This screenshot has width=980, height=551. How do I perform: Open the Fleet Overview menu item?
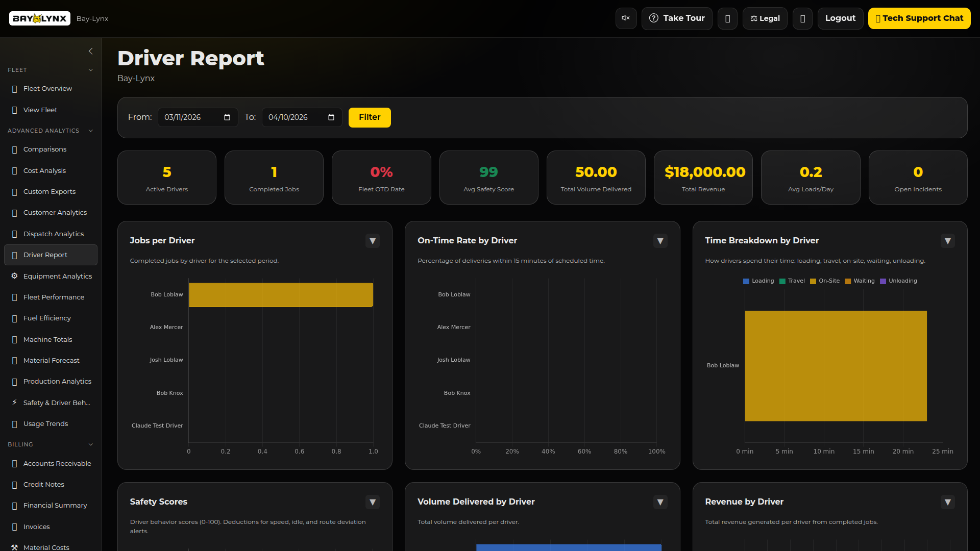[47, 88]
